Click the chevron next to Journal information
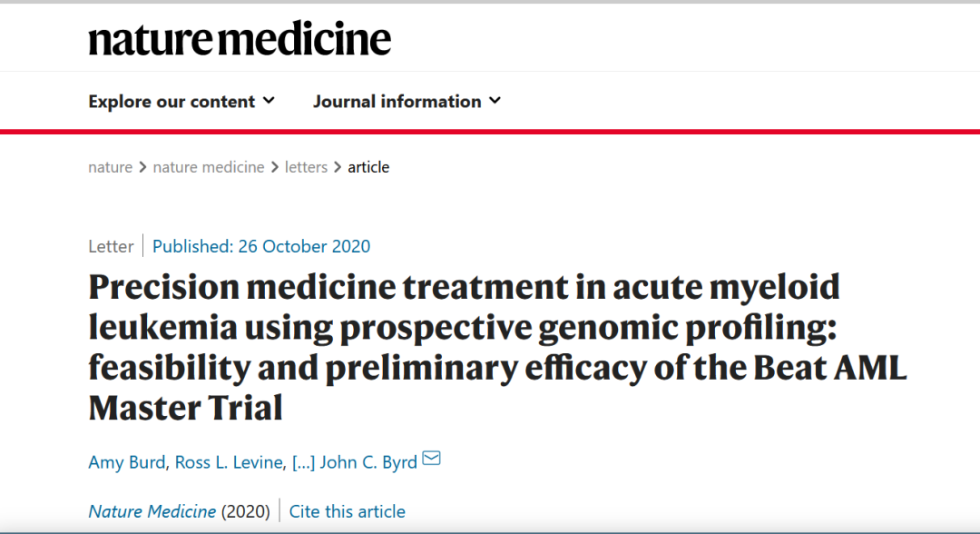 coord(495,101)
